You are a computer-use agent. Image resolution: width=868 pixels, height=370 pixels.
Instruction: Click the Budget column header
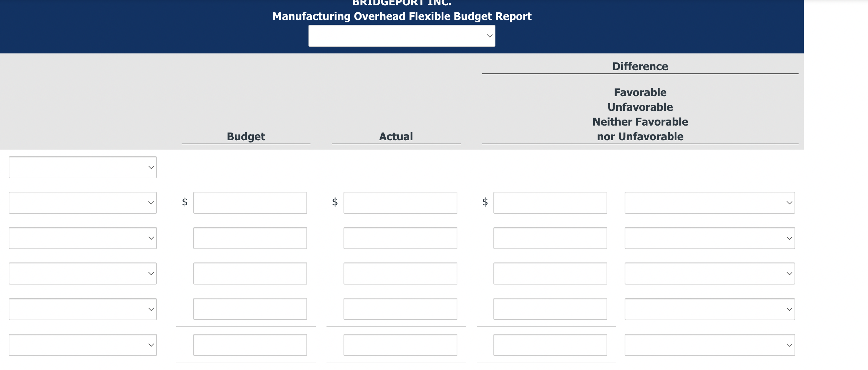tap(246, 137)
